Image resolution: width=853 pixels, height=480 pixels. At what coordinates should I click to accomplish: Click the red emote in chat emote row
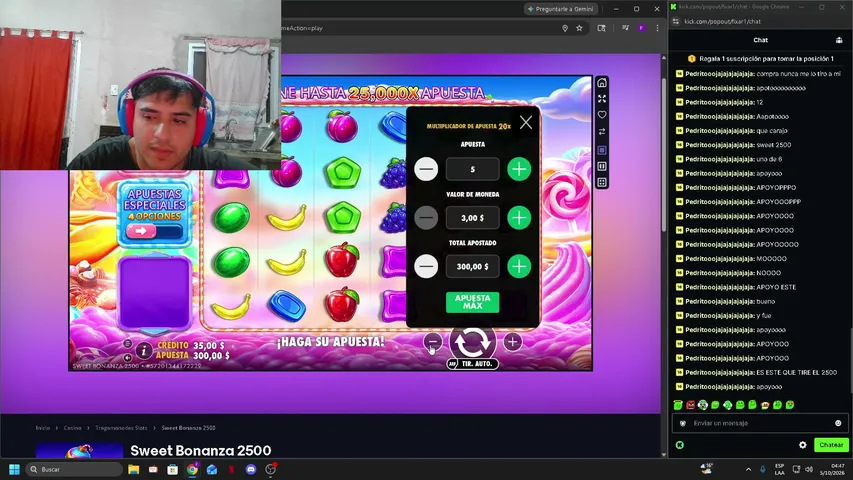click(x=690, y=405)
